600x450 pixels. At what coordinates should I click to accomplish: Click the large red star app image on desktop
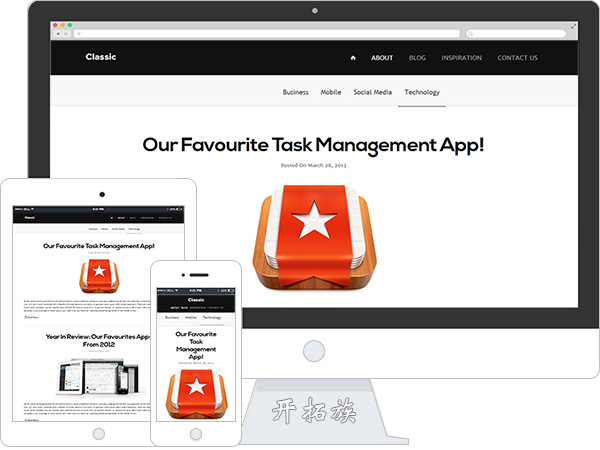(315, 237)
